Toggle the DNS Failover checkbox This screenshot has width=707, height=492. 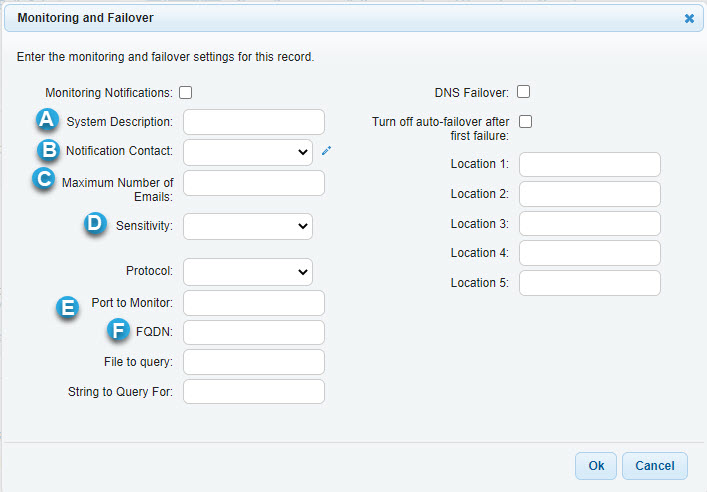pos(523,92)
